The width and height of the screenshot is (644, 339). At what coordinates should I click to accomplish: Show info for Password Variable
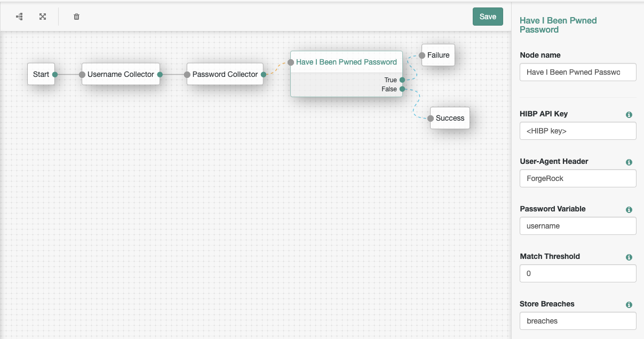[629, 210]
